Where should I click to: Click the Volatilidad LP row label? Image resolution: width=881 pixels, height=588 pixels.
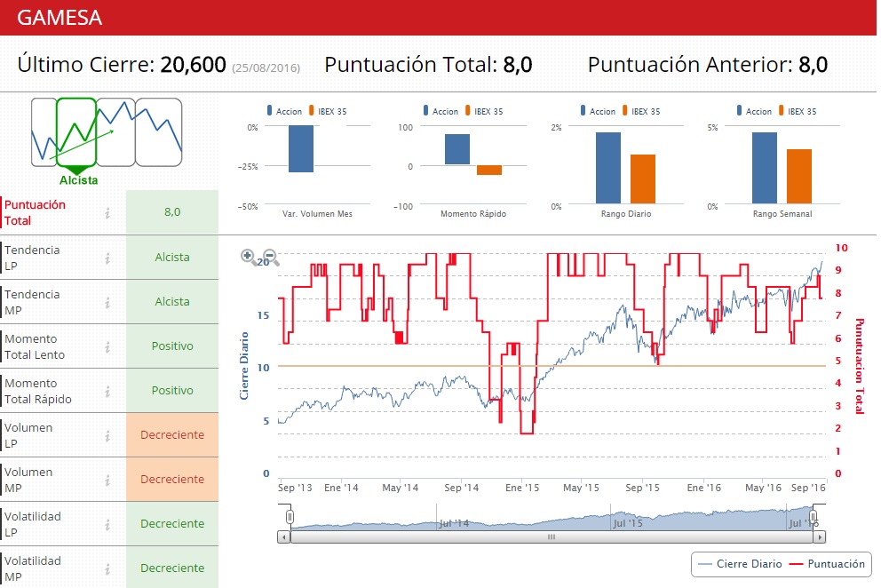click(x=33, y=524)
